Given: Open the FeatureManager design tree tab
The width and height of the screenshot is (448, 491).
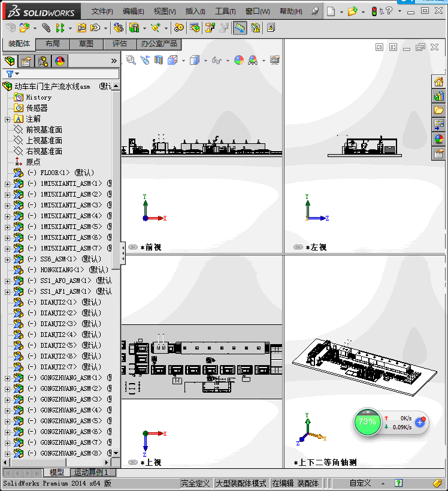Looking at the screenshot, I should (10, 61).
